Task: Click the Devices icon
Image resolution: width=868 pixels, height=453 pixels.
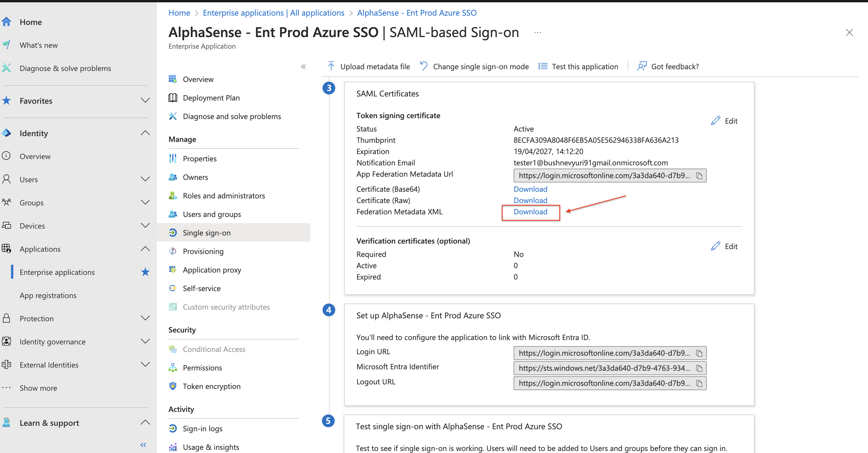Action: pos(6,226)
